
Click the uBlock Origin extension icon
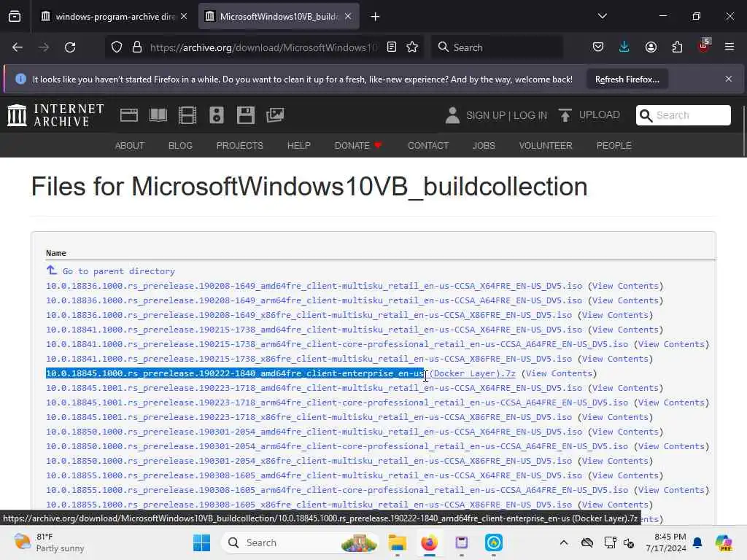704,46
